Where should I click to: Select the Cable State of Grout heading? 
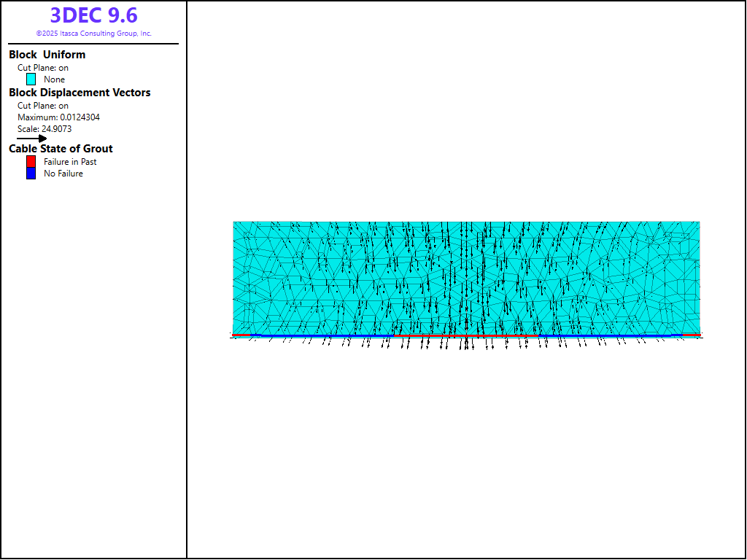[61, 149]
